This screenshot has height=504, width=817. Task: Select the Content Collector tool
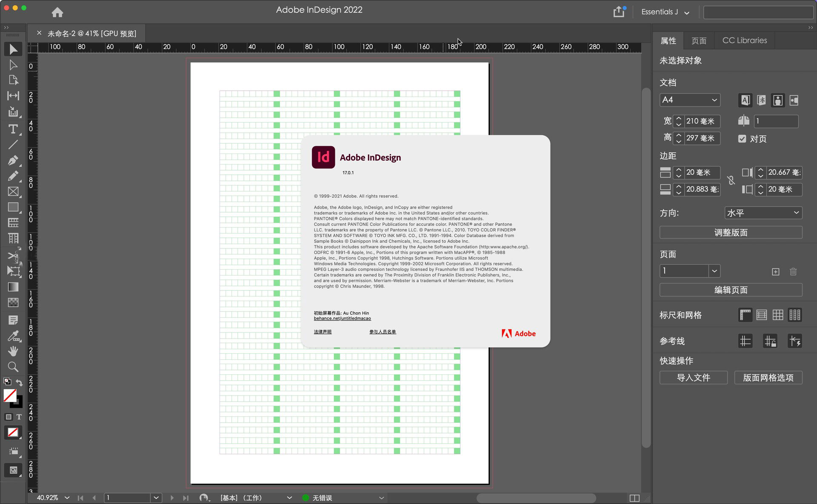13,112
